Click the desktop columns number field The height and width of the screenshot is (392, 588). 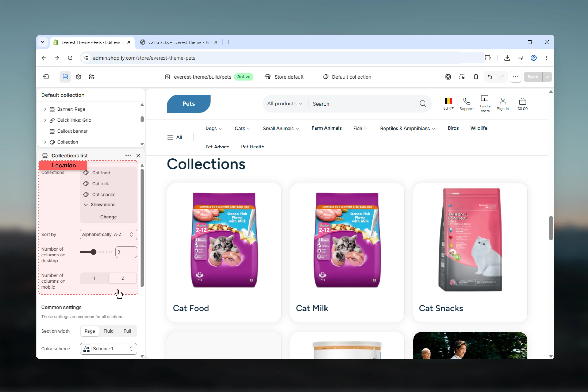pos(126,252)
